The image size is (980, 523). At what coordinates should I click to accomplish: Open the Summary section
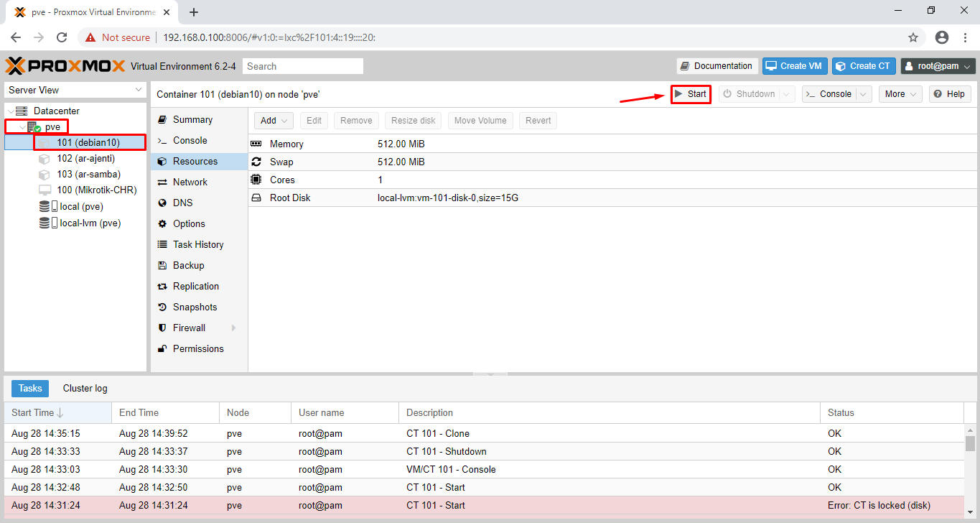192,120
